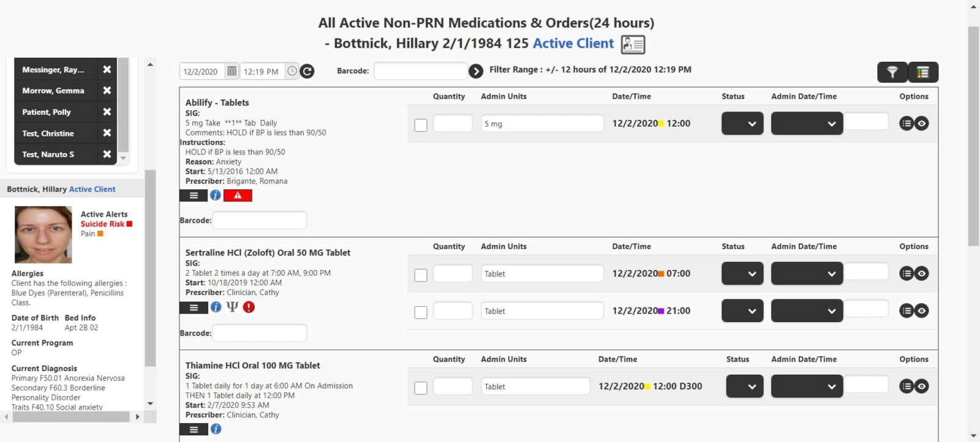Click the psi symbol icon under Sertraline
Screen dimensions: 980x442
232,307
